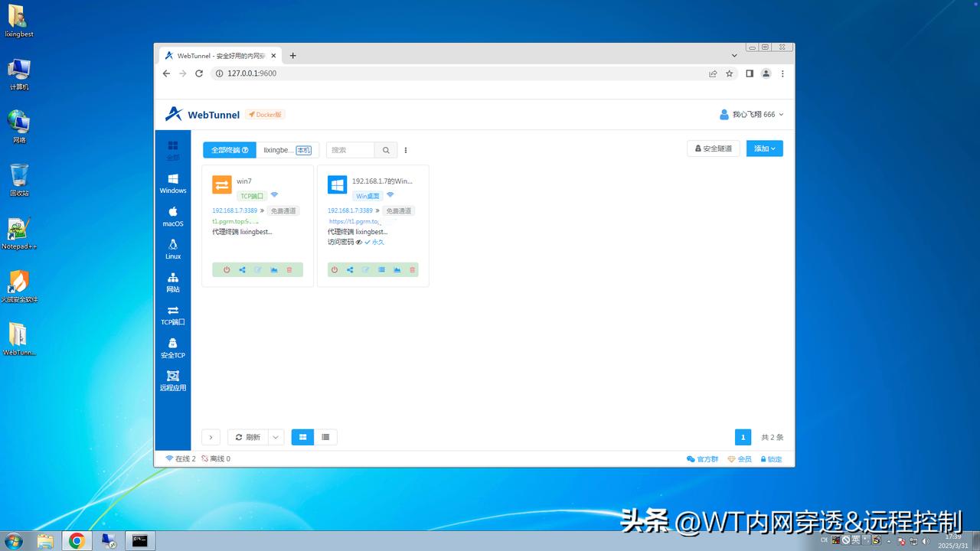Open the Windows Start menu
The width and height of the screenshot is (980, 551).
(13, 541)
